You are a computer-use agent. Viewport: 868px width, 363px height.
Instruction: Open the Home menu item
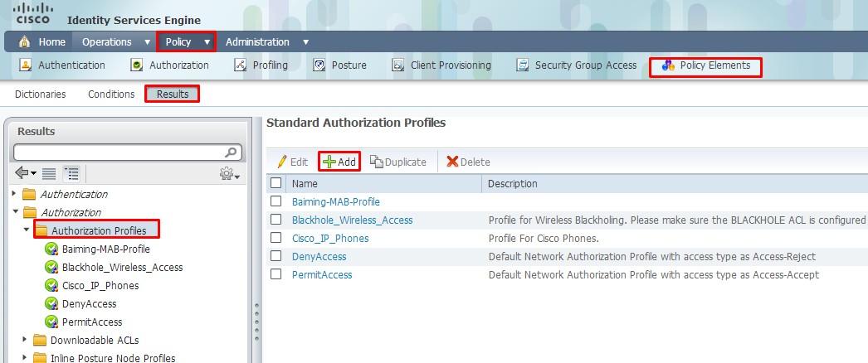(51, 42)
